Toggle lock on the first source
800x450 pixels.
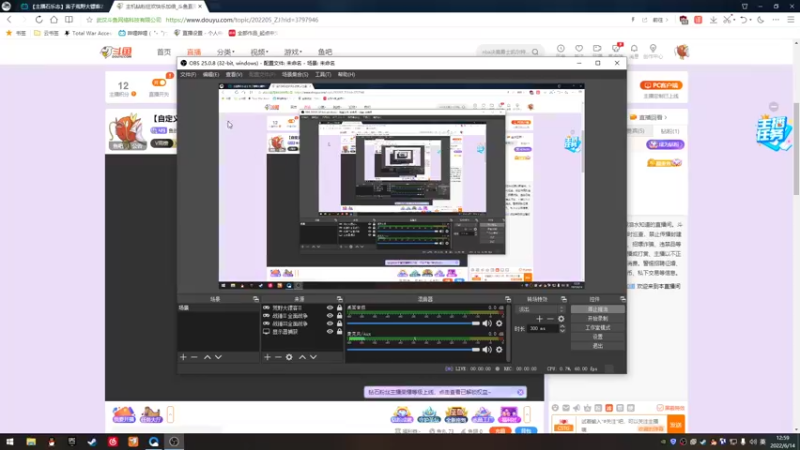[339, 308]
